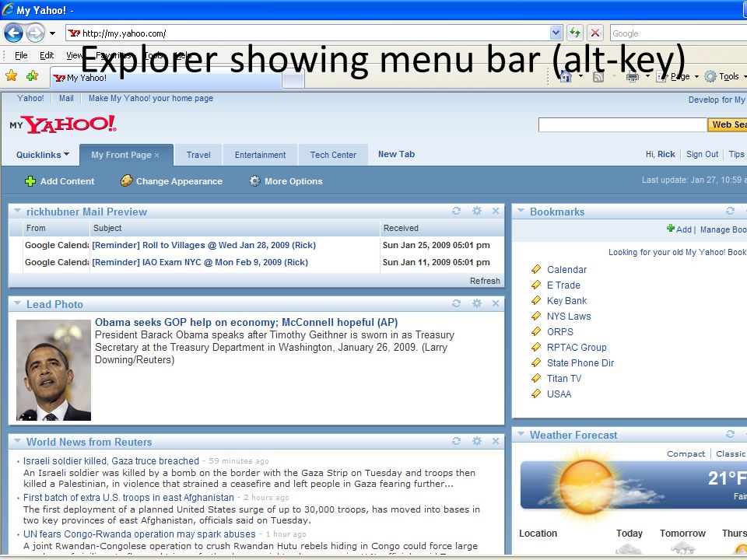Open the Quicklinks dropdown

click(42, 155)
